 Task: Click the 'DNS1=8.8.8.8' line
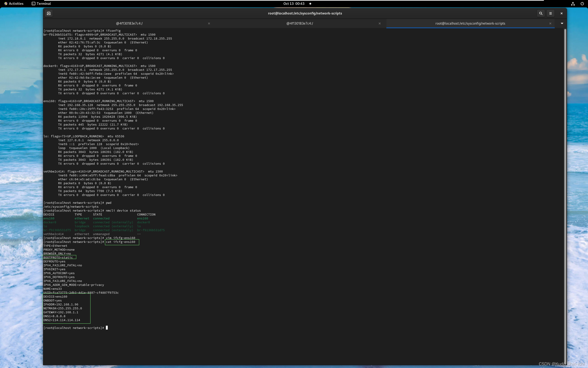tap(54, 316)
